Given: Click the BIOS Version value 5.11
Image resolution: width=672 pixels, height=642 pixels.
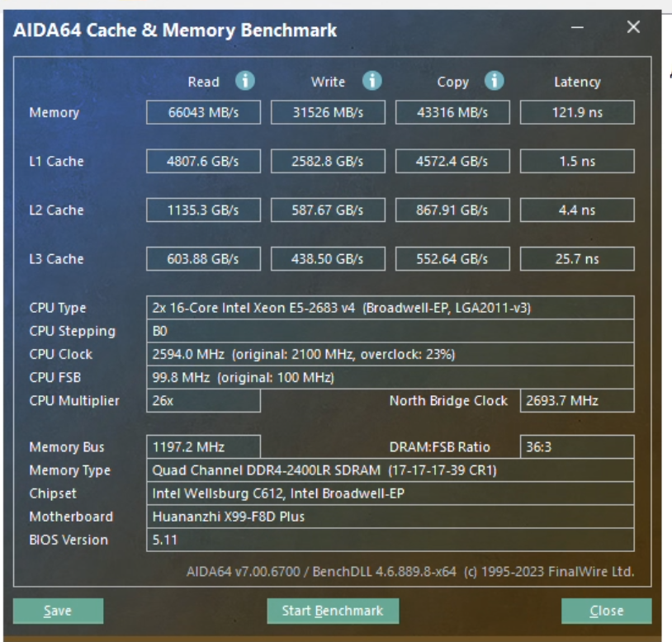Looking at the screenshot, I should pos(390,540).
